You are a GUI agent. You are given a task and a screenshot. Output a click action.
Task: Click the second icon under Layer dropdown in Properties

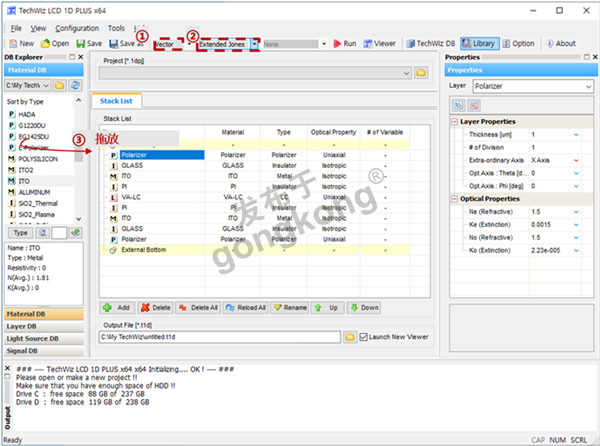(474, 106)
